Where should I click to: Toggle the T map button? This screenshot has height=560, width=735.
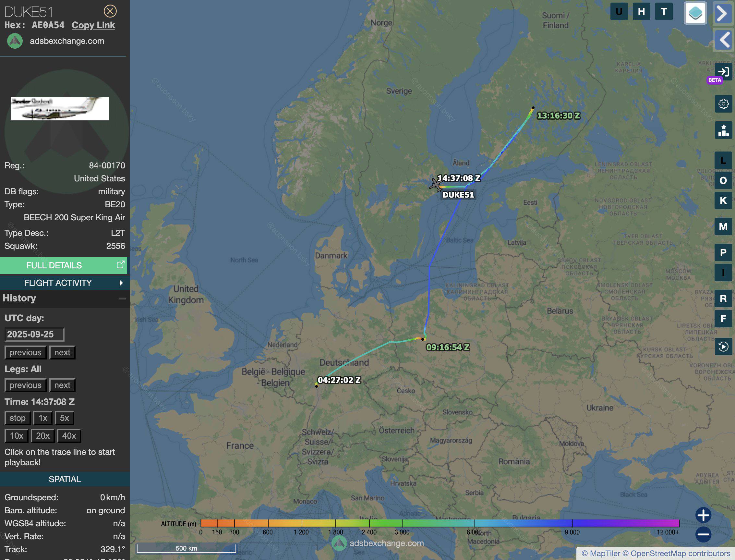(x=664, y=12)
